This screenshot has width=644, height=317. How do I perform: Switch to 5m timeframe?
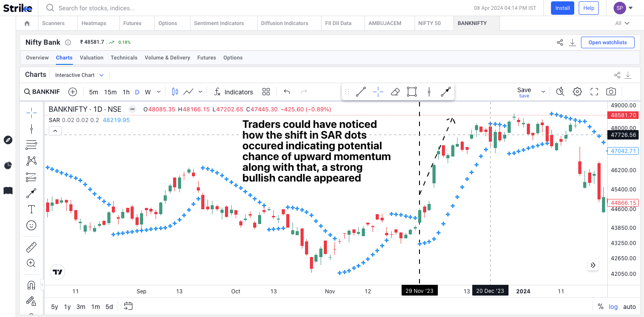pos(93,92)
